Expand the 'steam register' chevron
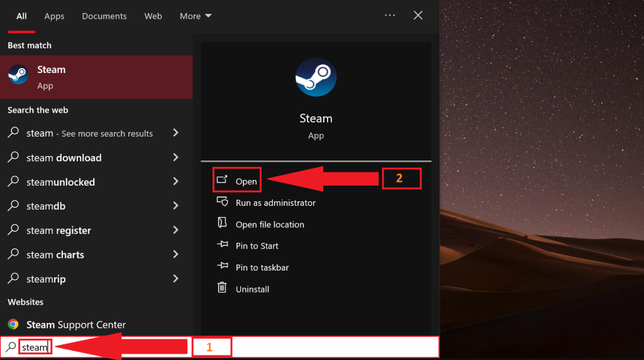This screenshot has width=644, height=360. coord(176,230)
